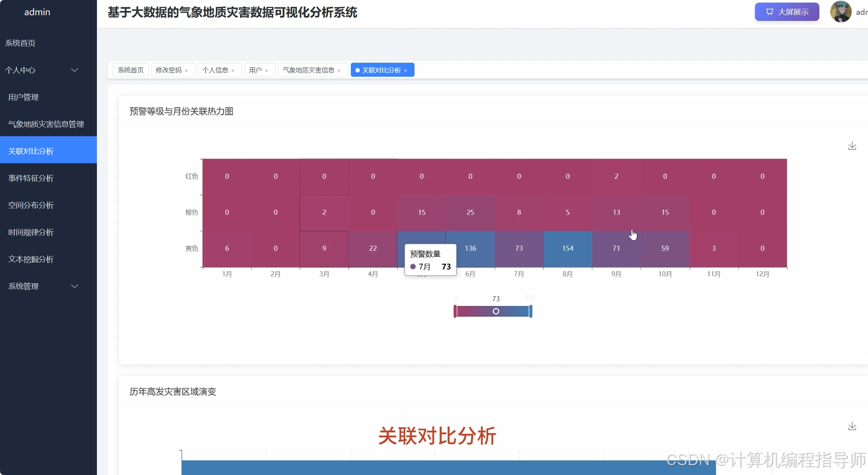
Task: Open 文本挖掘分析 from the sidebar
Action: click(31, 259)
